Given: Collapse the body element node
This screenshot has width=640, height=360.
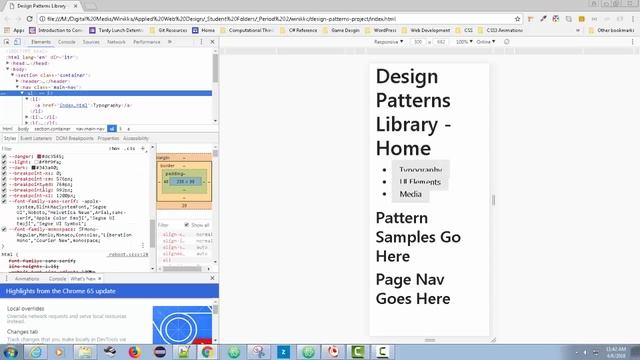Looking at the screenshot, I should [x=8, y=69].
